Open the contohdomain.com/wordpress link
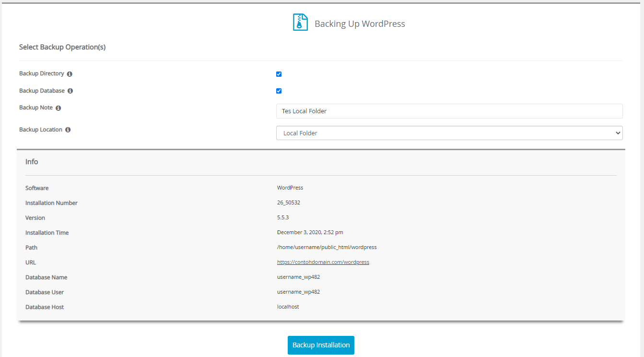Image resolution: width=644 pixels, height=357 pixels. 323,262
